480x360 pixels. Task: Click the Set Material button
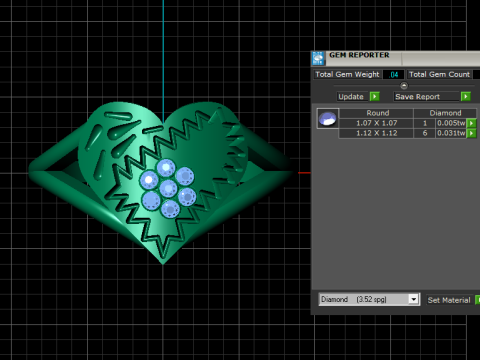[x=449, y=300]
